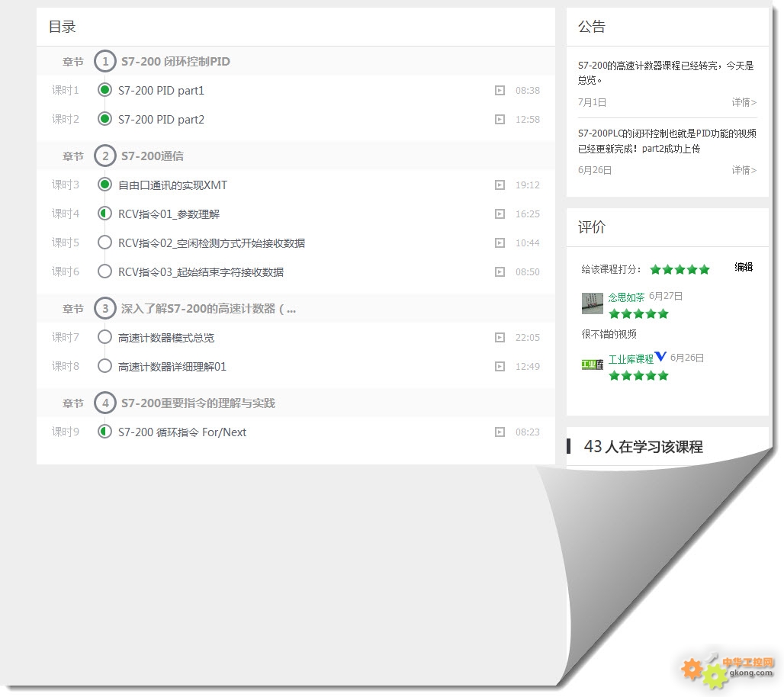Click the 7月1日 announcement date
784x697 pixels.
pos(592,102)
